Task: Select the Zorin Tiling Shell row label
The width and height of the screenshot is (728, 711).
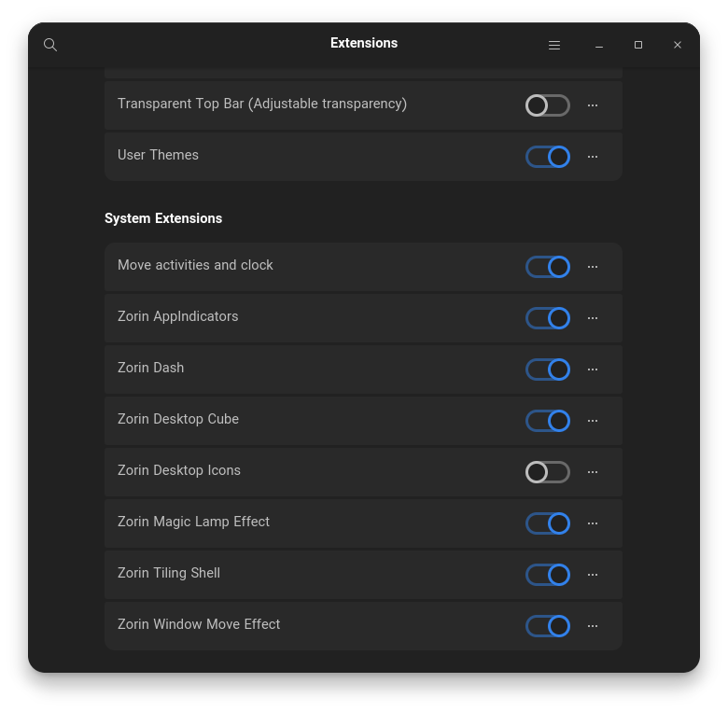Action: coord(169,573)
